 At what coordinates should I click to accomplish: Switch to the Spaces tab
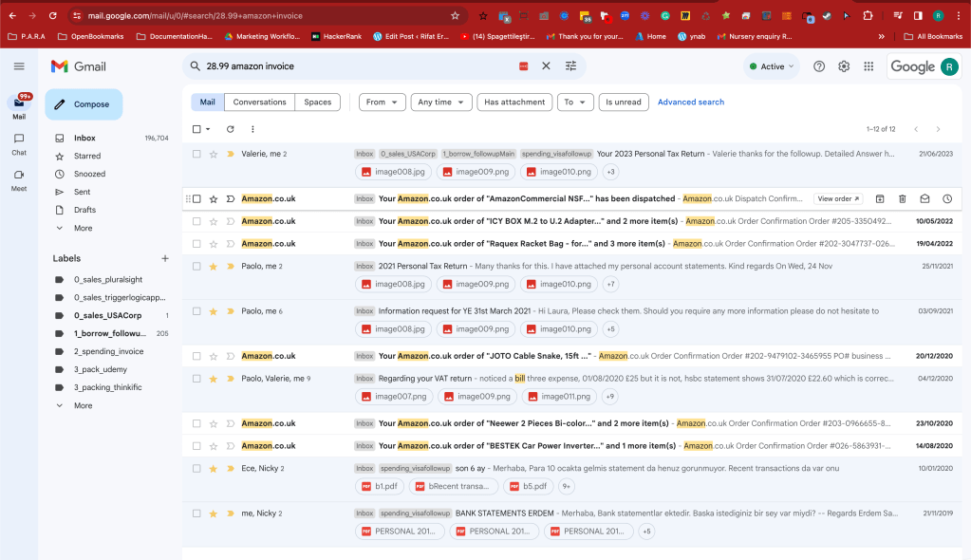click(318, 103)
